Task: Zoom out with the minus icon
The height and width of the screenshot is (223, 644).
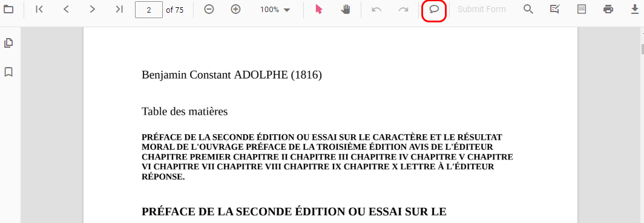Action: [x=209, y=9]
